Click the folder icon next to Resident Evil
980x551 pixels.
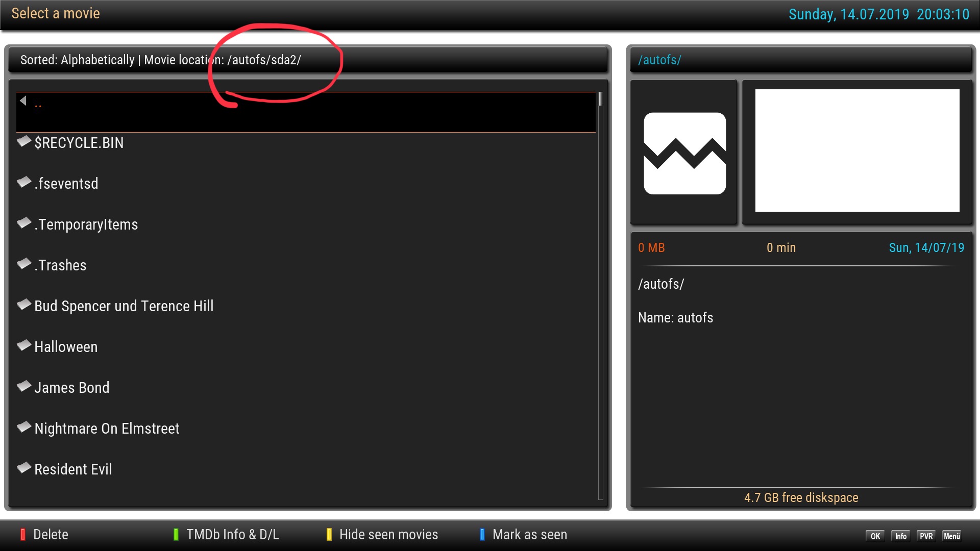(24, 468)
